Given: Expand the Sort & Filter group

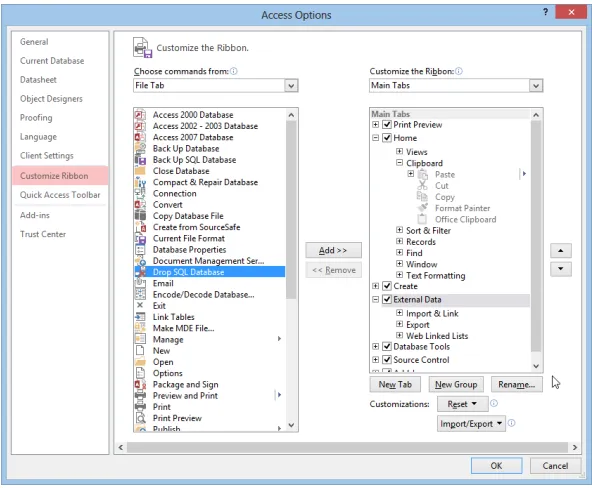Looking at the screenshot, I should tap(399, 230).
